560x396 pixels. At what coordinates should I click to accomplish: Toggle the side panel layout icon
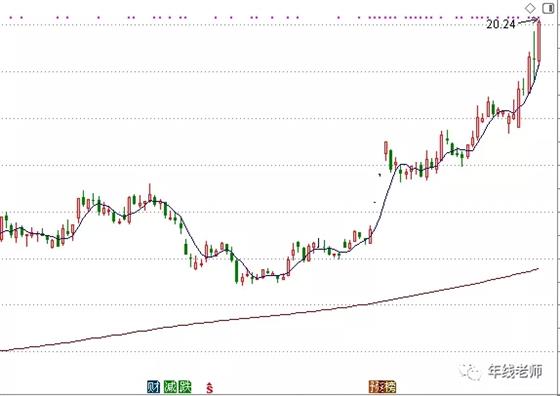click(x=548, y=9)
